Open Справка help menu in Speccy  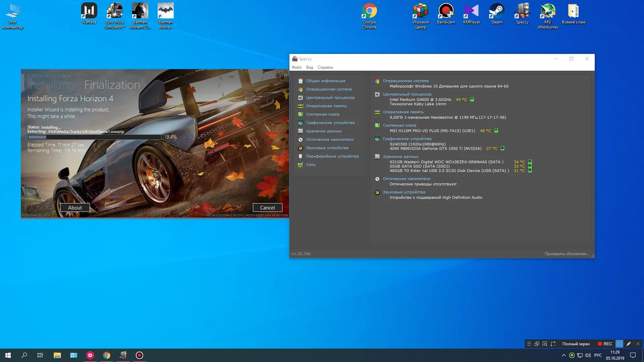[326, 67]
